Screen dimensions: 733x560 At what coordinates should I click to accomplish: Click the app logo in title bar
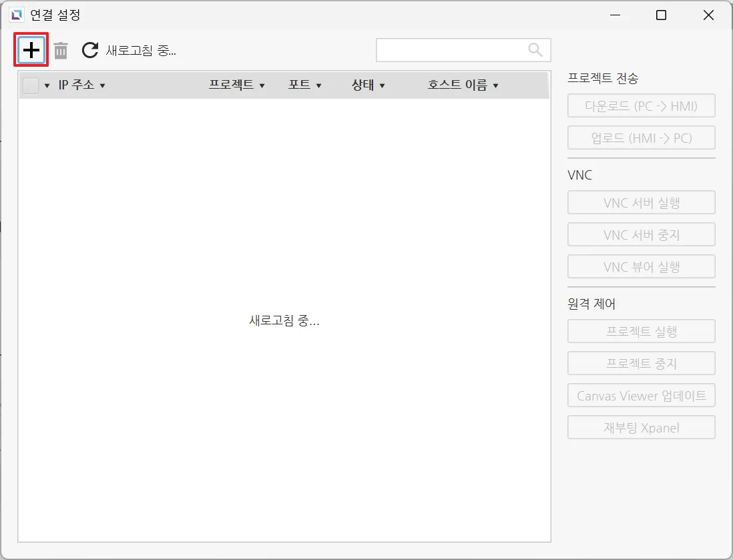tap(16, 15)
